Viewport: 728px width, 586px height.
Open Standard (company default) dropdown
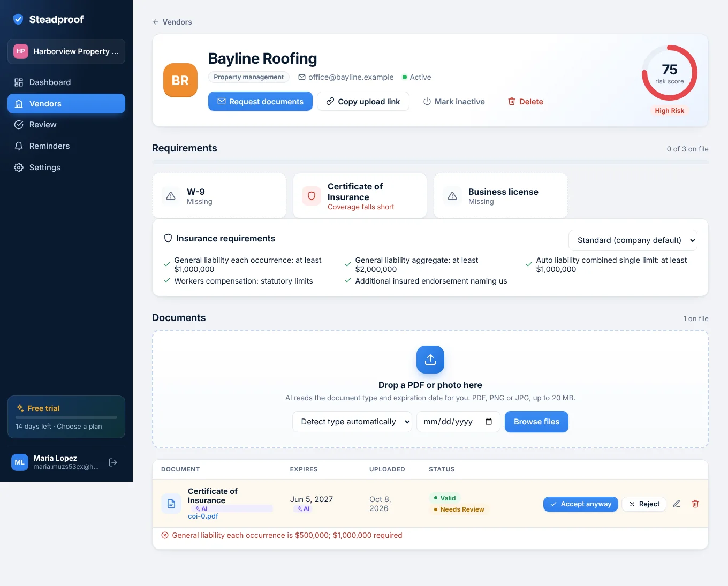pyautogui.click(x=633, y=240)
